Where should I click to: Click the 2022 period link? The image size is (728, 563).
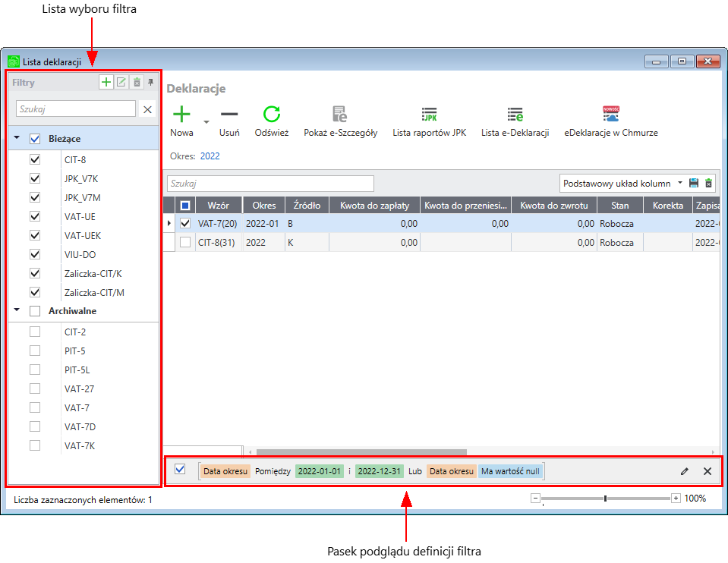pyautogui.click(x=210, y=156)
